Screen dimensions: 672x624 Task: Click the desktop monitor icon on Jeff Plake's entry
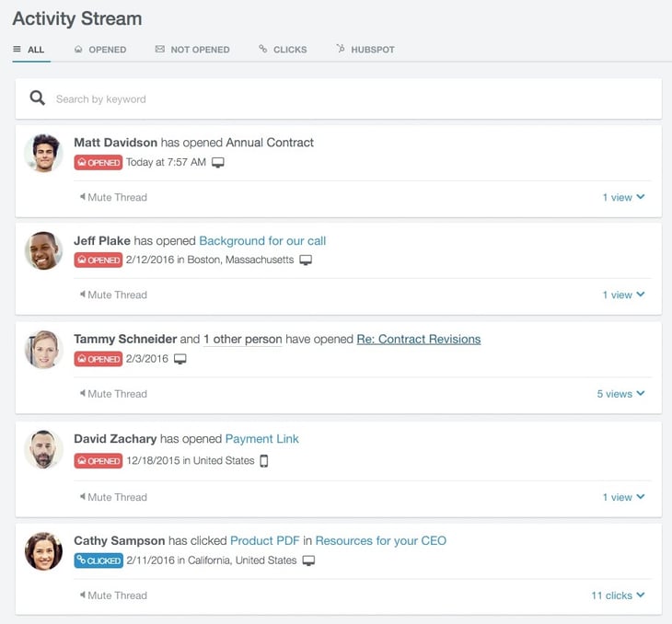point(306,260)
